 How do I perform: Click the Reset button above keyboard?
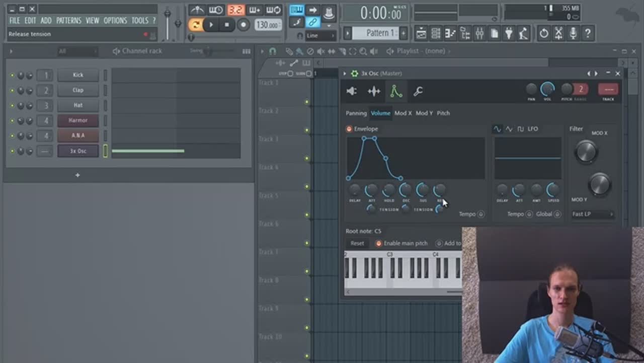[357, 244]
